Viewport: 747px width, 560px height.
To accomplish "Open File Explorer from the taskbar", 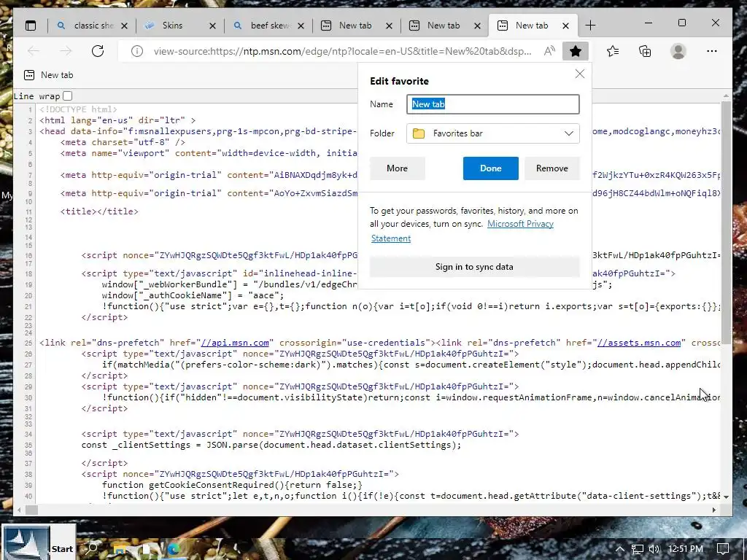I will 120,550.
